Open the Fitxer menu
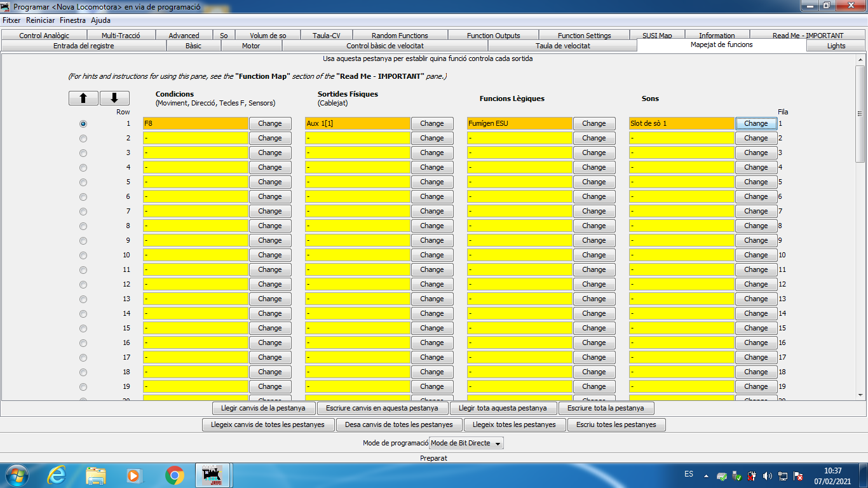 point(11,20)
